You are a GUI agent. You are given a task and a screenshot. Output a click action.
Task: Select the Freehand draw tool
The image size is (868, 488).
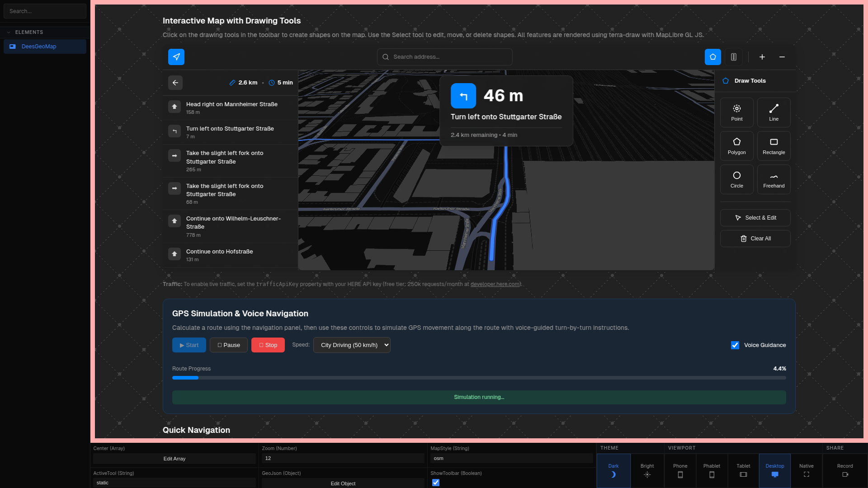pyautogui.click(x=774, y=179)
